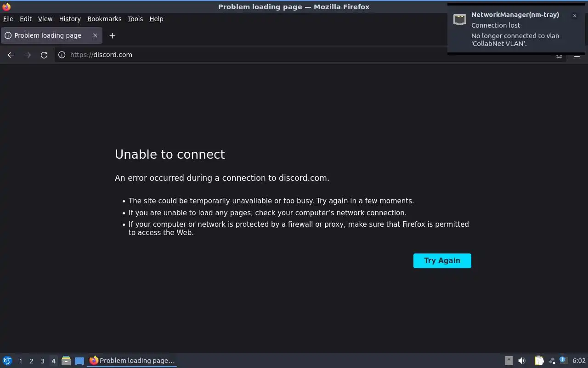Viewport: 588px width, 368px height.
Task: Click the 'No longer connected to vlan' message
Action: coord(515,40)
